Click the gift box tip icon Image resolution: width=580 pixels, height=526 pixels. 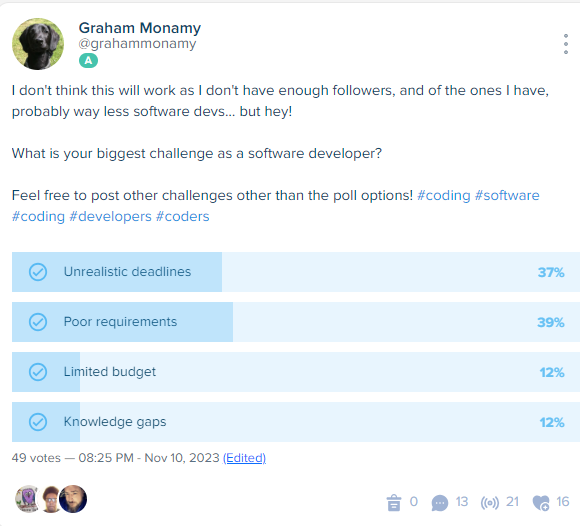[x=394, y=502]
